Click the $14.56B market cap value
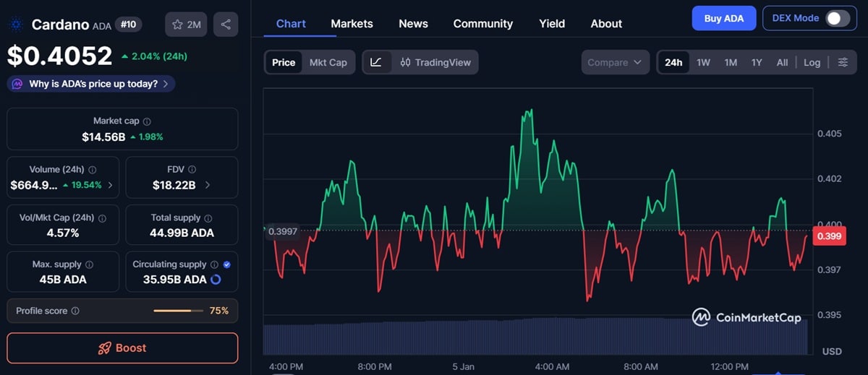The image size is (868, 375). 103,137
